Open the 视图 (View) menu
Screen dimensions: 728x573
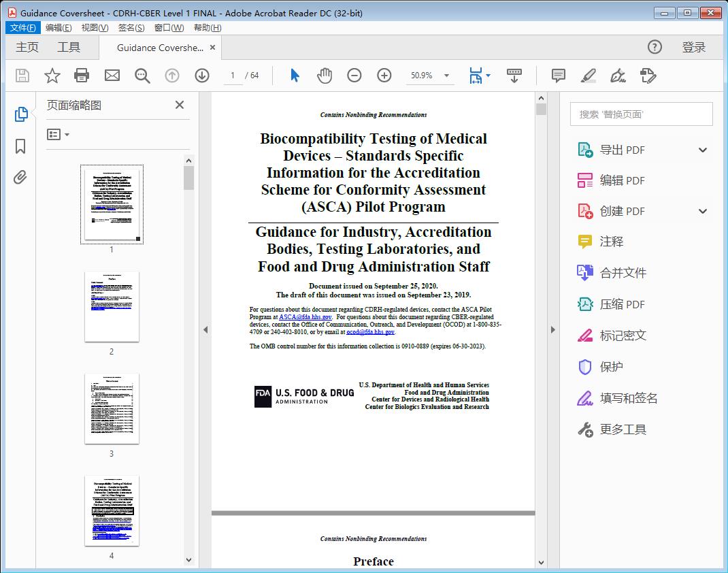(95, 28)
